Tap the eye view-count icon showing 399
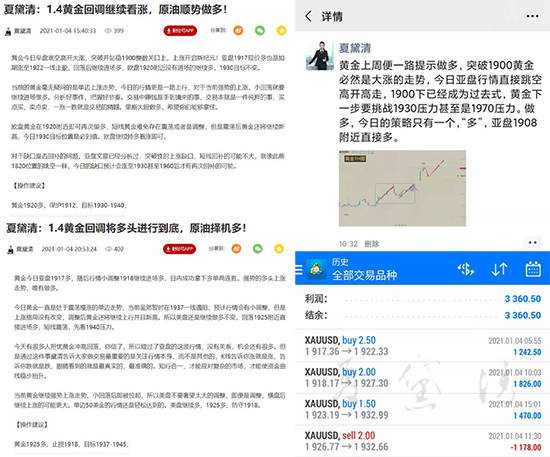The image size is (550, 457). click(x=108, y=31)
